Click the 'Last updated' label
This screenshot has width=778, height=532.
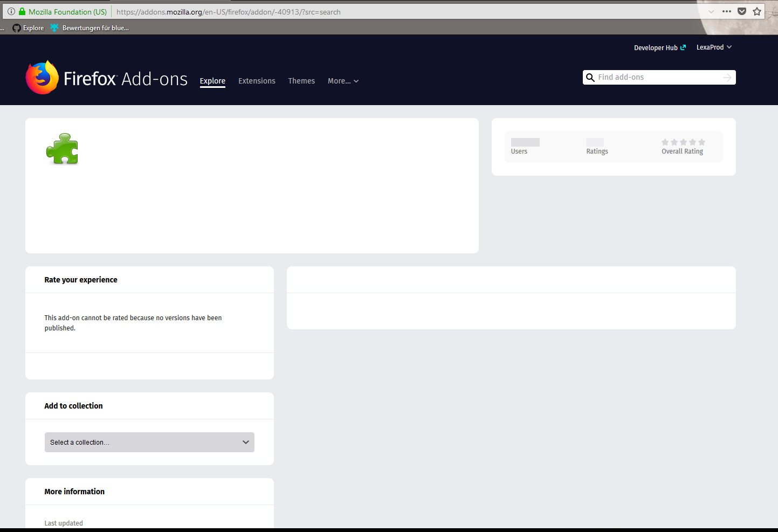64,523
